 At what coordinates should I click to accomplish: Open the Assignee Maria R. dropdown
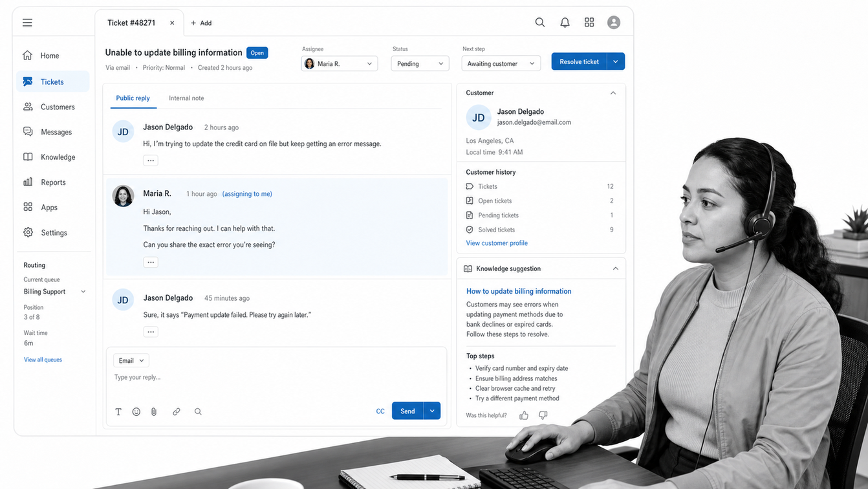(x=340, y=63)
